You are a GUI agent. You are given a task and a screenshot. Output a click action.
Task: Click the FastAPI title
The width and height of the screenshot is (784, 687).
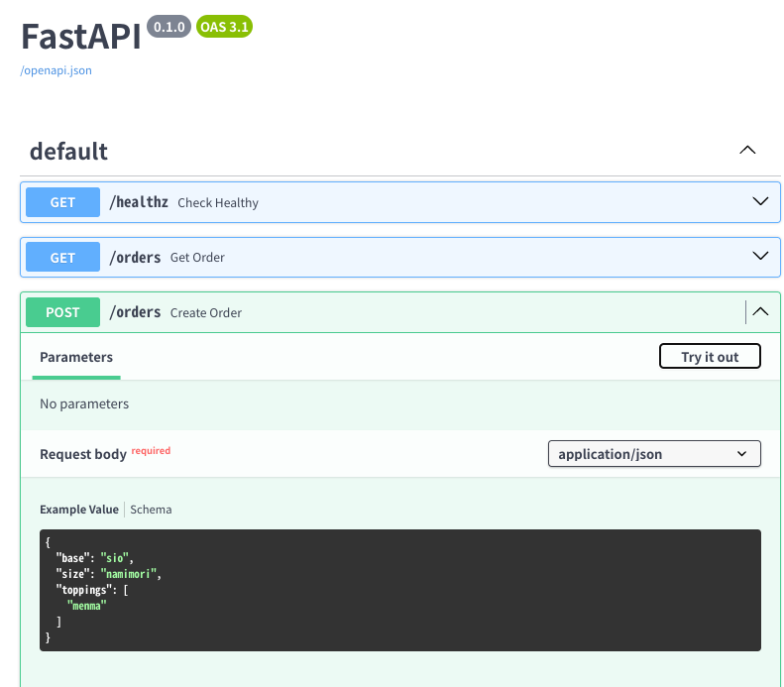(81, 37)
